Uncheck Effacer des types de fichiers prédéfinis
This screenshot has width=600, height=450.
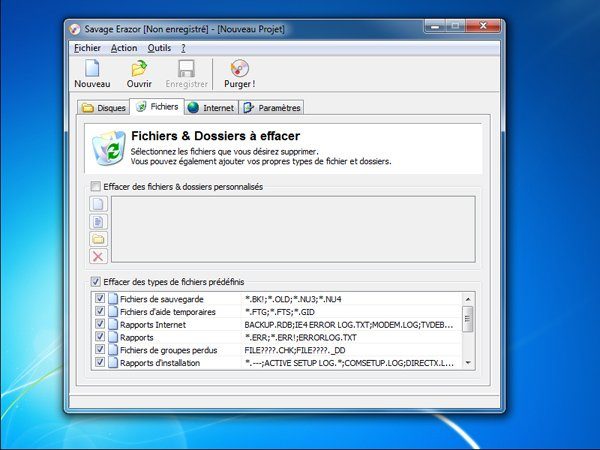[x=95, y=282]
